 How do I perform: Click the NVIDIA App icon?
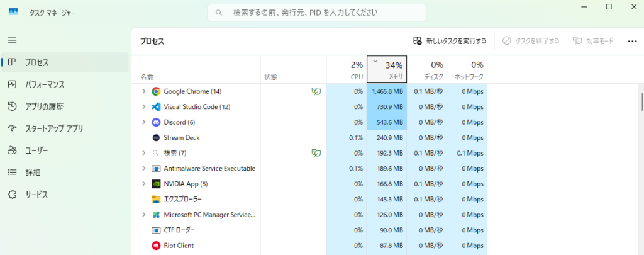pos(156,184)
